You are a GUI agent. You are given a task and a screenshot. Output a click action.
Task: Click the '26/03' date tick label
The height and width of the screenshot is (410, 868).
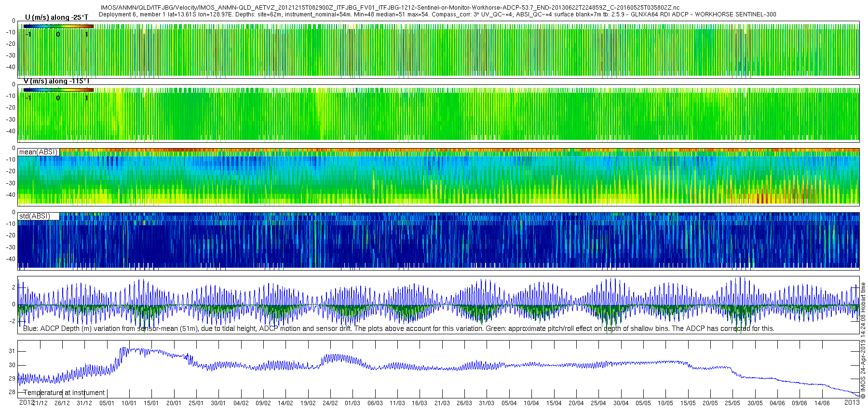tap(464, 403)
